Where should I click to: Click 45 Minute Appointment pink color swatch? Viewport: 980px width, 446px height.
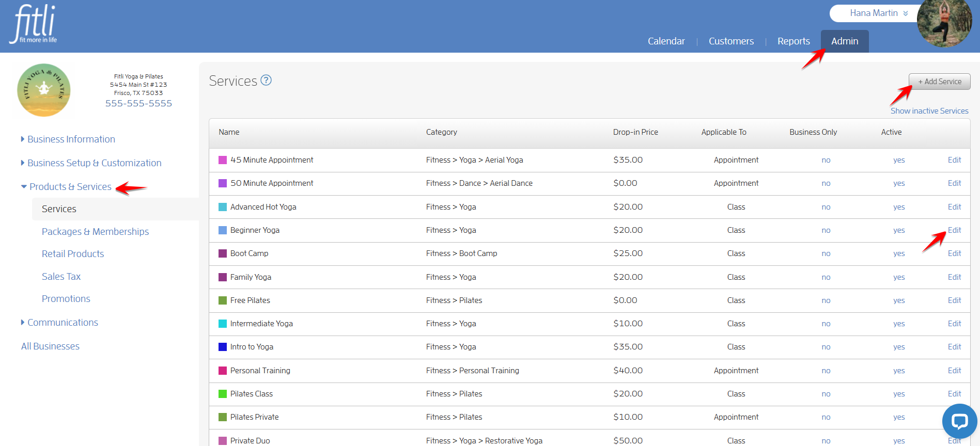(223, 160)
